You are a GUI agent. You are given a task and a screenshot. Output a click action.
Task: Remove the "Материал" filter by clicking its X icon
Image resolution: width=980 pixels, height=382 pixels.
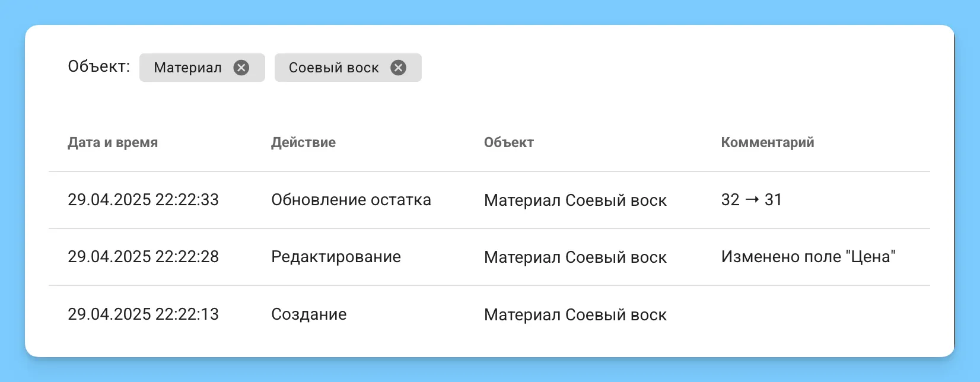[241, 68]
